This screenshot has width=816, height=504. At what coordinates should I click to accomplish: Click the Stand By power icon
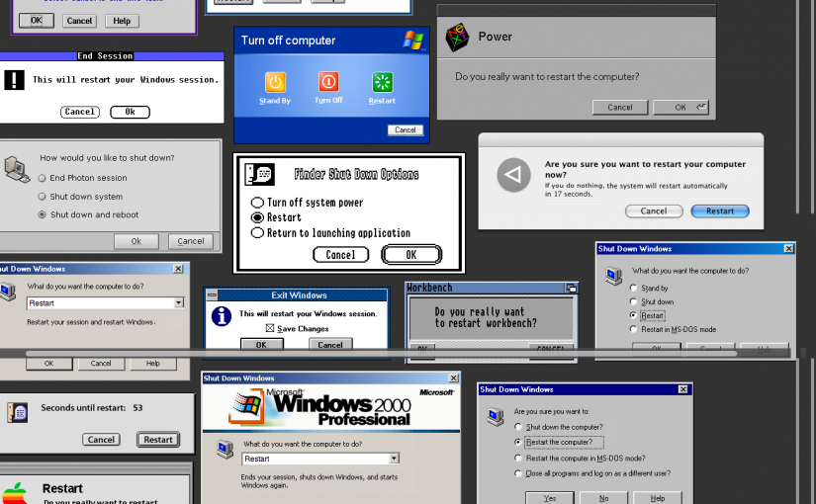coord(275,82)
